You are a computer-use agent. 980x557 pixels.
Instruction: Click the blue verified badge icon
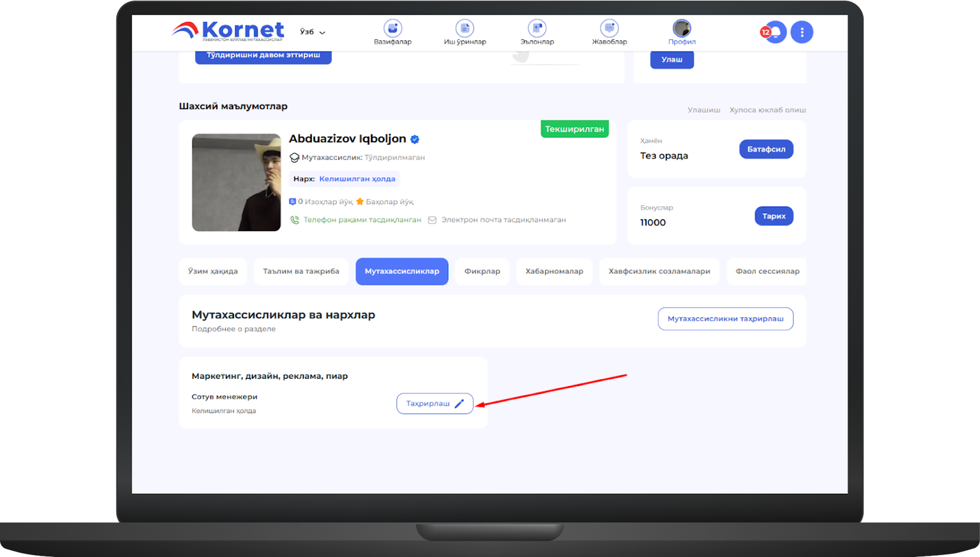click(415, 139)
